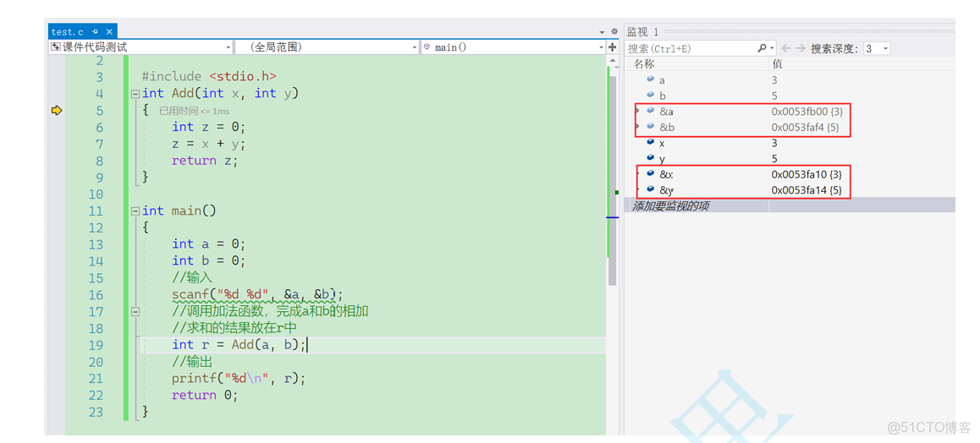Click the 值 column header
Viewport: 980px width, 443px height.
(x=862, y=63)
